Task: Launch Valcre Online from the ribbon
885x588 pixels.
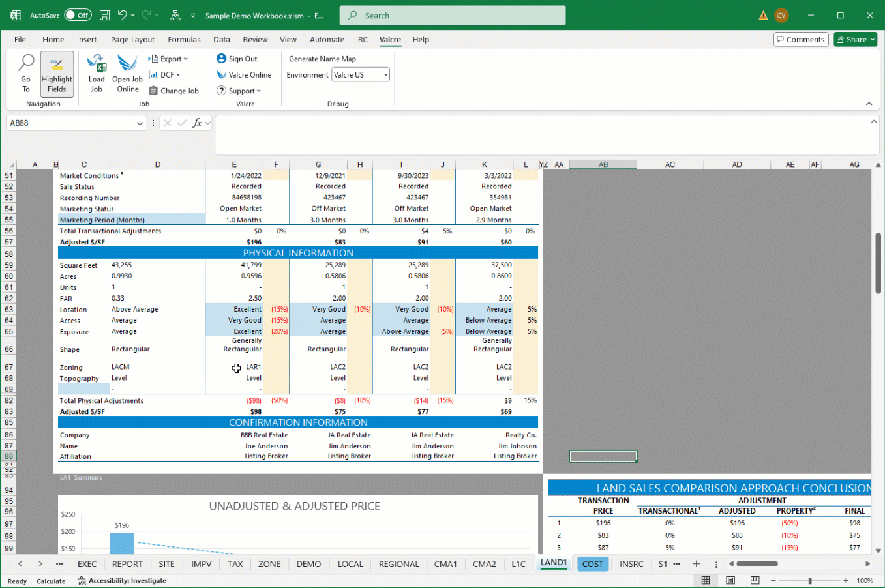Action: (245, 74)
